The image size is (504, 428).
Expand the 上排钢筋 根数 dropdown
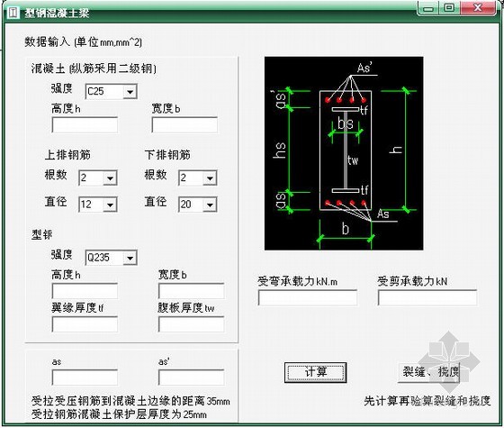pyautogui.click(x=98, y=178)
